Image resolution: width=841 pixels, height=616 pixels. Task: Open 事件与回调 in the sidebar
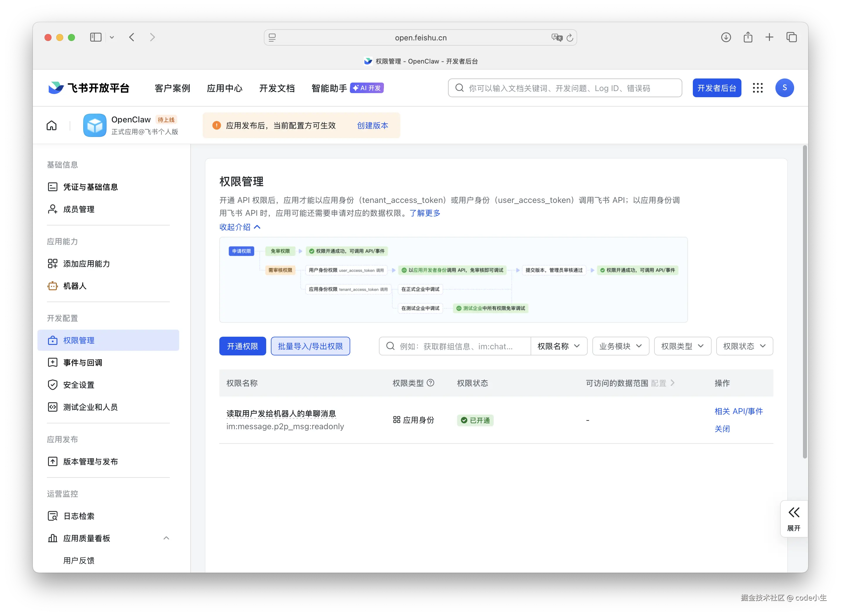[82, 362]
